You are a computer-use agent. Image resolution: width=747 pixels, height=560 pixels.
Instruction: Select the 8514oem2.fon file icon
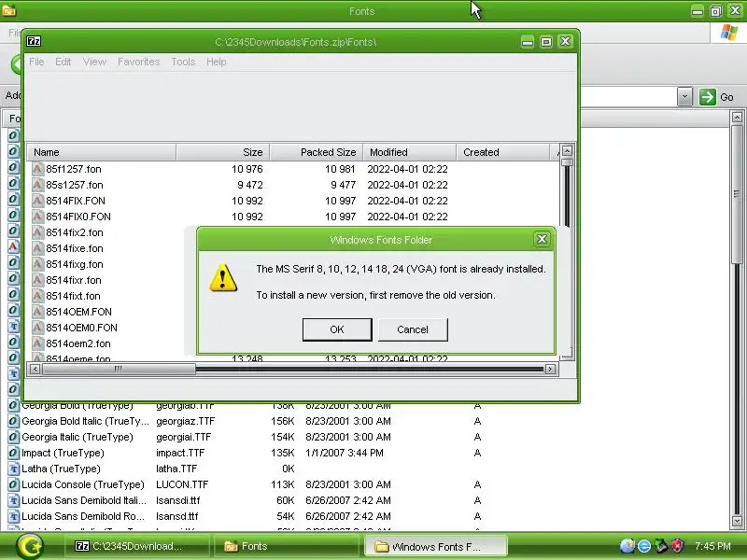coord(37,343)
